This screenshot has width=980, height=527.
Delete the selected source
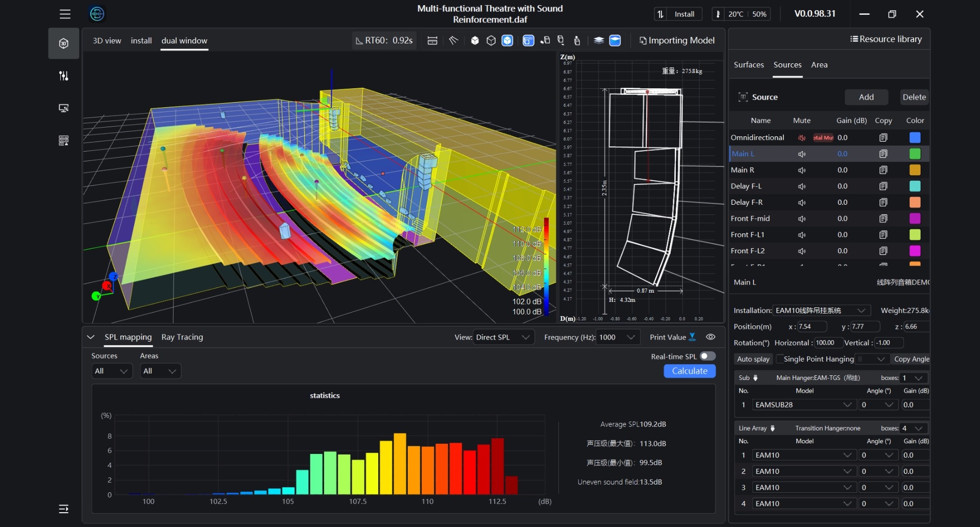tap(914, 97)
